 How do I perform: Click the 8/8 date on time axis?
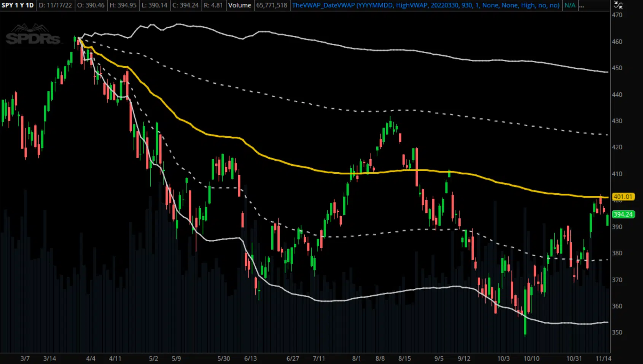[x=380, y=358]
